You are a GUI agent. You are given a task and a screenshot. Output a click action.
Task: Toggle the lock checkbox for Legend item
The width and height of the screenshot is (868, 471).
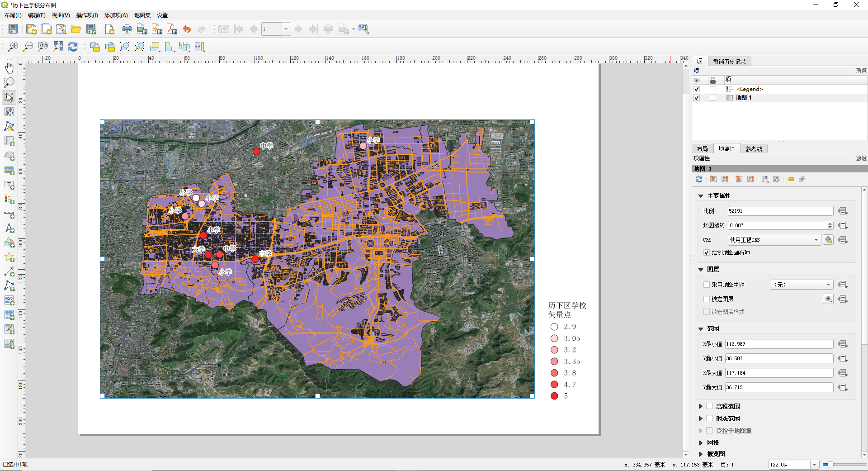[x=713, y=89]
